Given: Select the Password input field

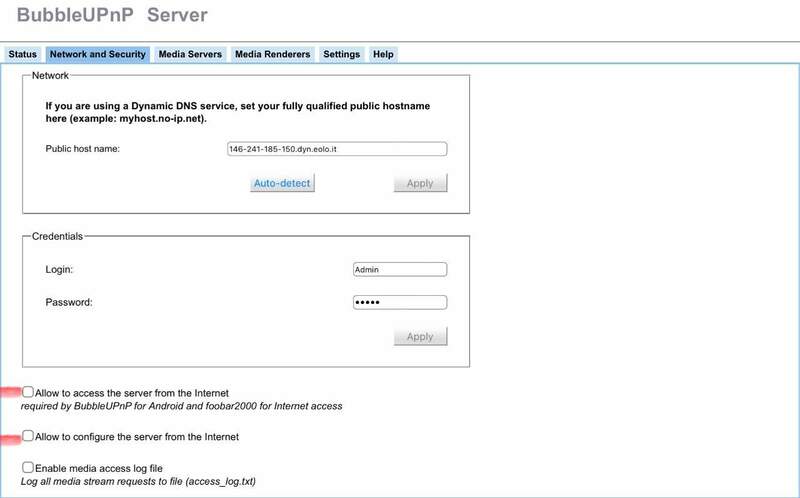Looking at the screenshot, I should 399,303.
